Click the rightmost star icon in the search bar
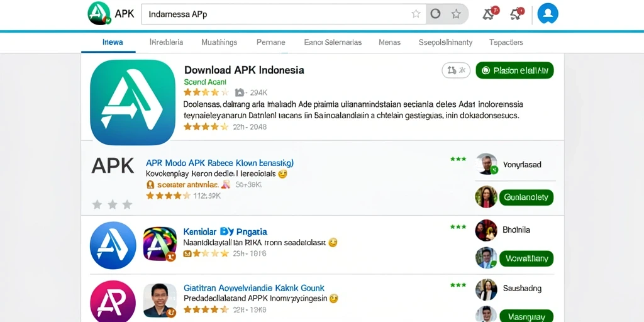644x322 pixels. (456, 14)
